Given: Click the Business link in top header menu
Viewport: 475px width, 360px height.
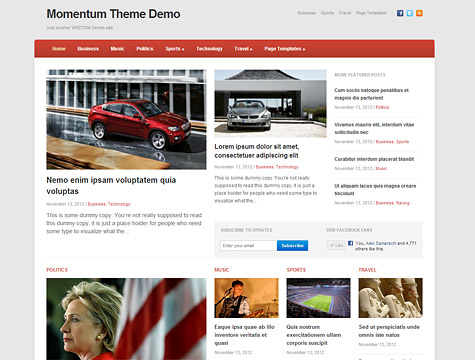Looking at the screenshot, I should tap(307, 13).
